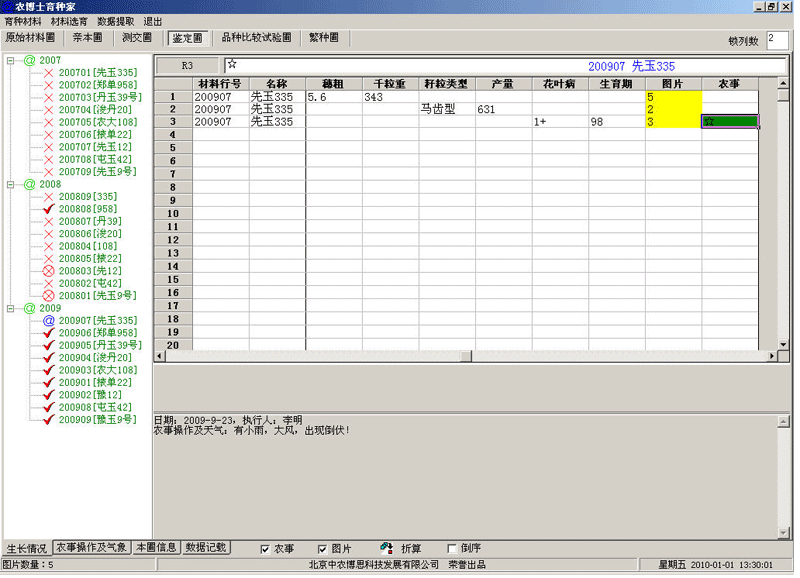Image resolution: width=800 pixels, height=578 pixels.
Task: Click the checkmark icon beside 200903[农大108]
Action: 48,370
